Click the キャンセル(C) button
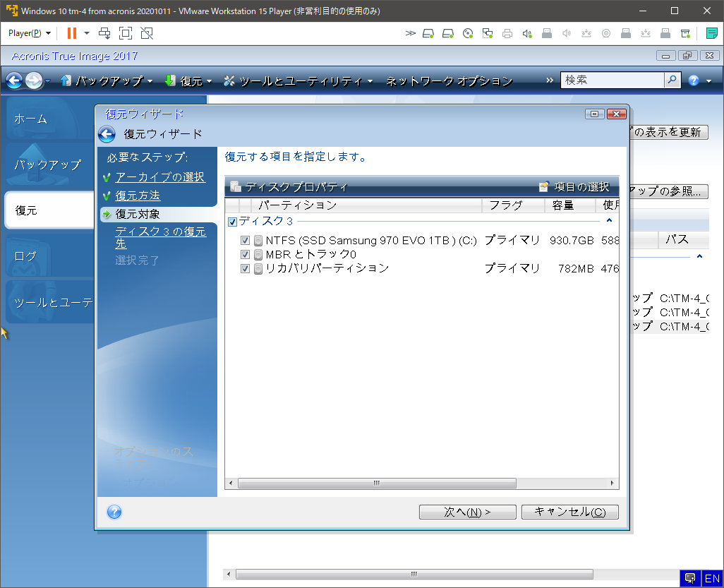The width and height of the screenshot is (724, 588). coord(569,512)
